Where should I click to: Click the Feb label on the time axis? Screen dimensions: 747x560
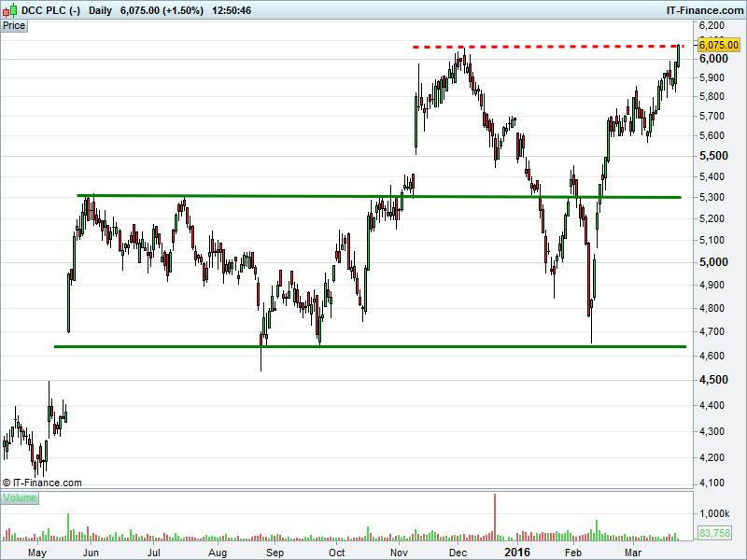coord(573,553)
